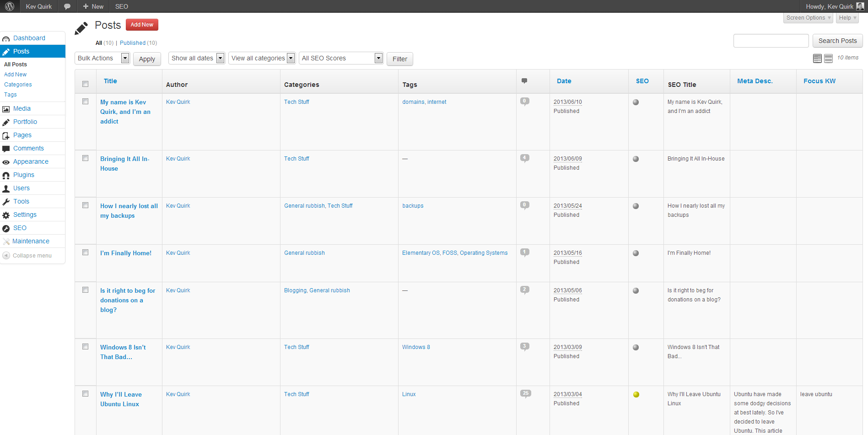Open the Plugins menu in sidebar
Screen dimensions: 868x435
click(x=24, y=175)
